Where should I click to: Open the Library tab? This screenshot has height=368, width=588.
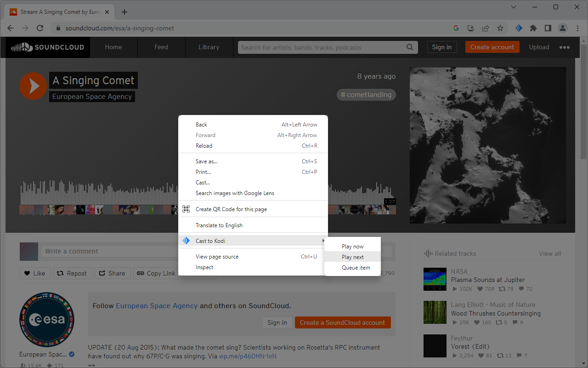(x=209, y=47)
